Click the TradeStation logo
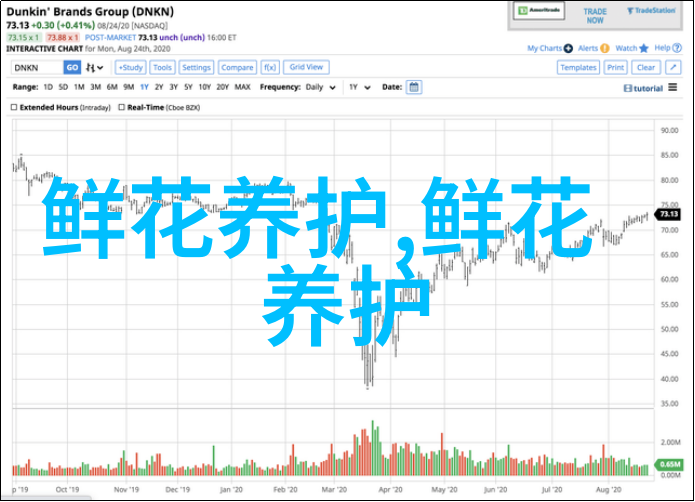Screen dimensions: 695x502 tap(651, 11)
